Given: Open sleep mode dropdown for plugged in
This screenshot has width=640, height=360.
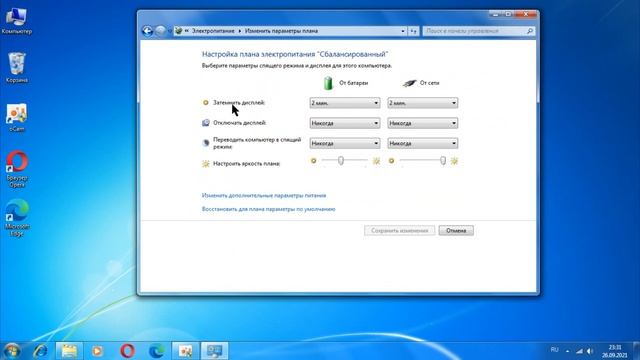Looking at the screenshot, I should [422, 143].
